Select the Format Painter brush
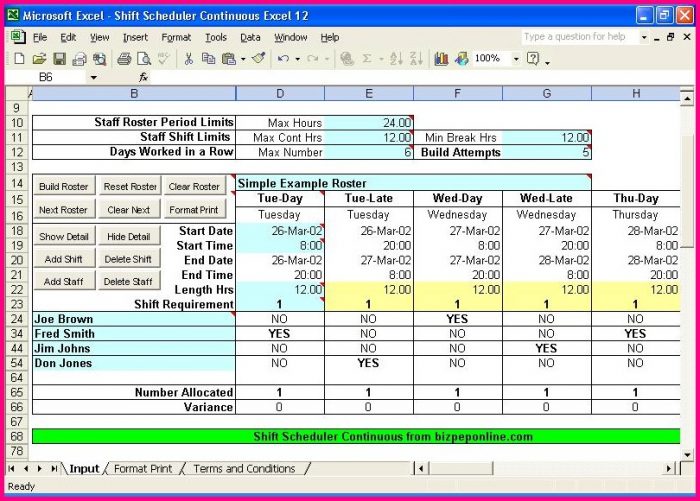The image size is (700, 501). pos(258,58)
